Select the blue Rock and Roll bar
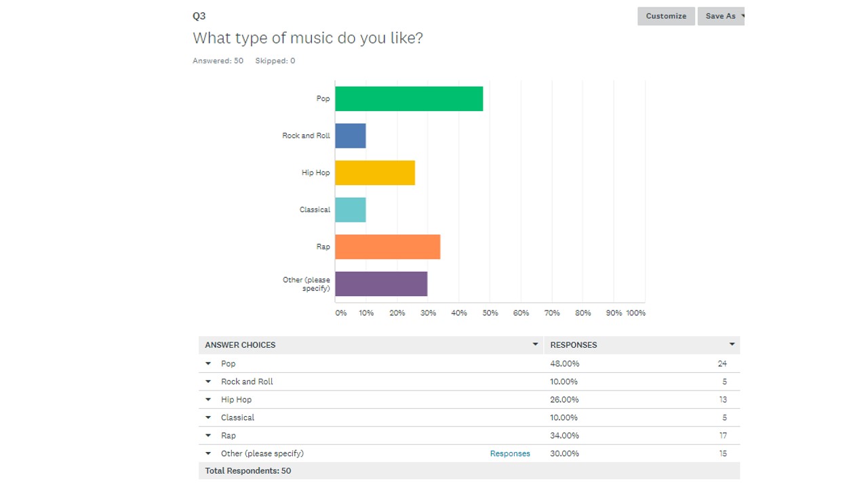This screenshot has width=868, height=488. pos(351,136)
